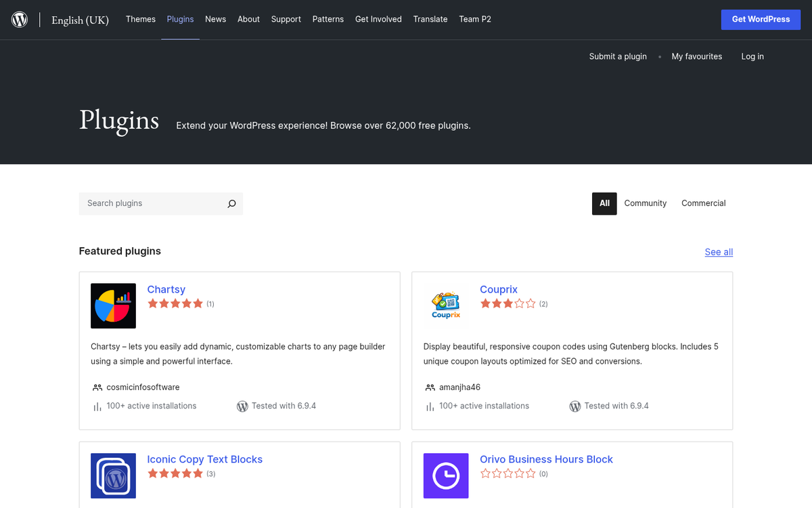812x508 pixels.
Task: Open the Chartsy plugin via its pie-chart icon
Action: coord(113,305)
